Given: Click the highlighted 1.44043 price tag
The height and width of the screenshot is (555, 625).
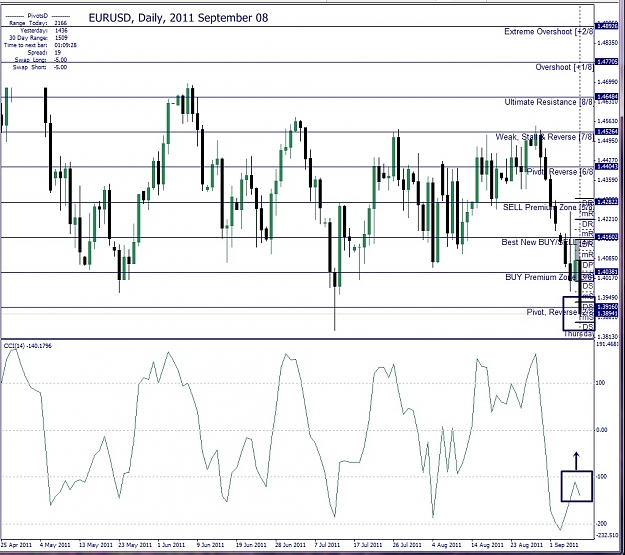Looking at the screenshot, I should pos(606,166).
